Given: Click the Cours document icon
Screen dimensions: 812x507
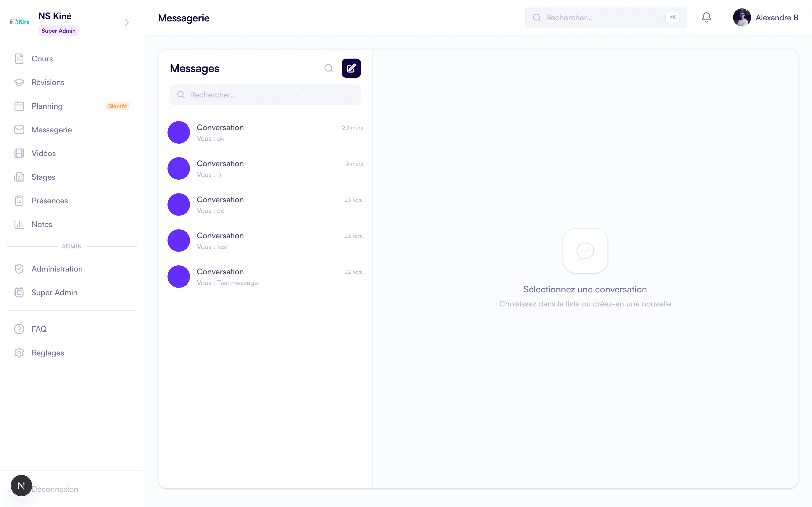Looking at the screenshot, I should [19, 59].
